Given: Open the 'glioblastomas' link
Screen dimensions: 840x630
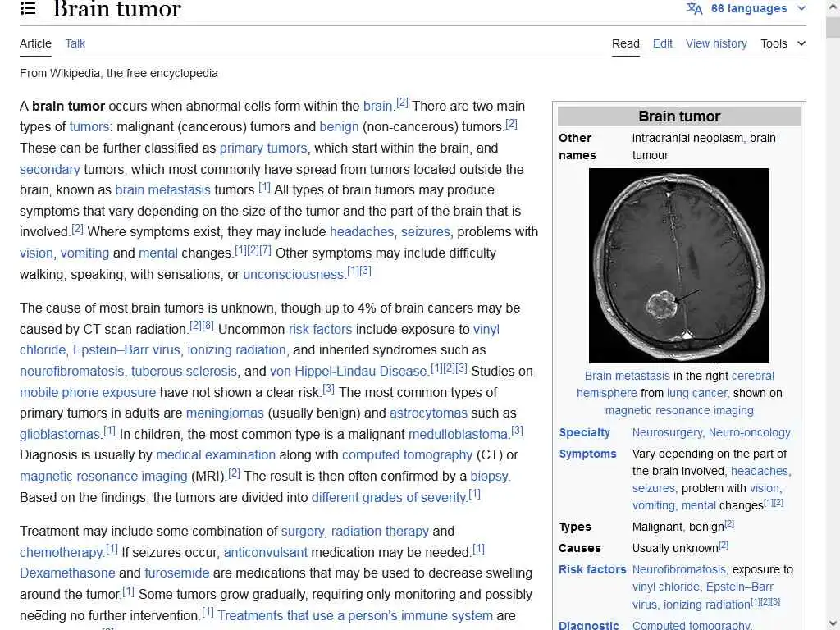Looking at the screenshot, I should tap(60, 435).
